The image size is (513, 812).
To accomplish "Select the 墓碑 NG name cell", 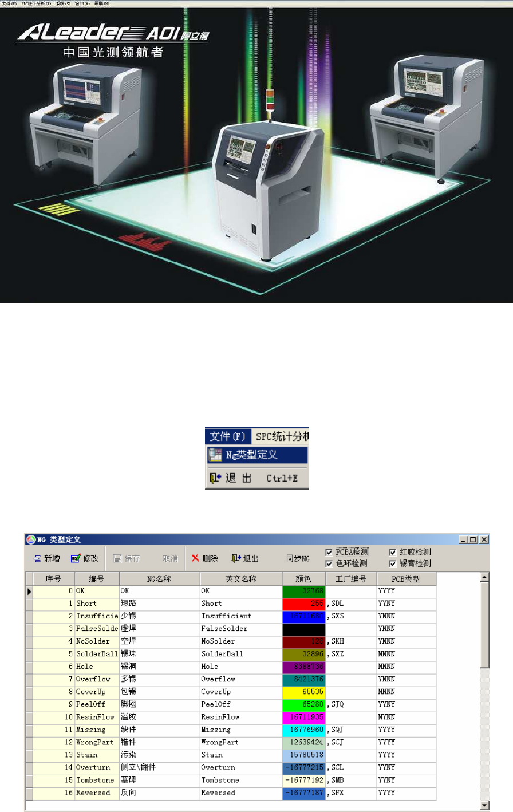I will click(160, 780).
